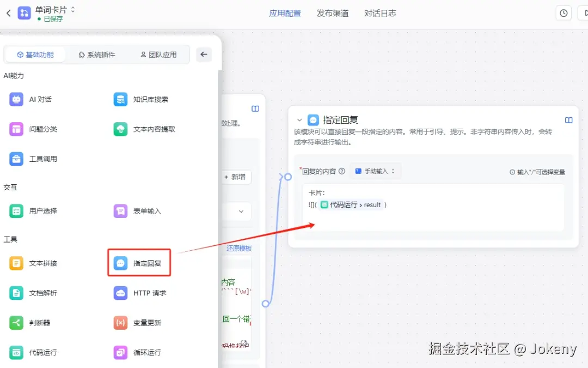This screenshot has width=588, height=368.
Task: Click the AI能力 section heading
Action: [14, 75]
